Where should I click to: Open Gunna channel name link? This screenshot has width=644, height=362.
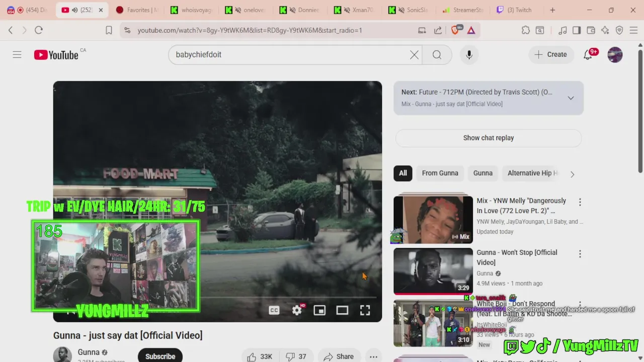pos(89,352)
